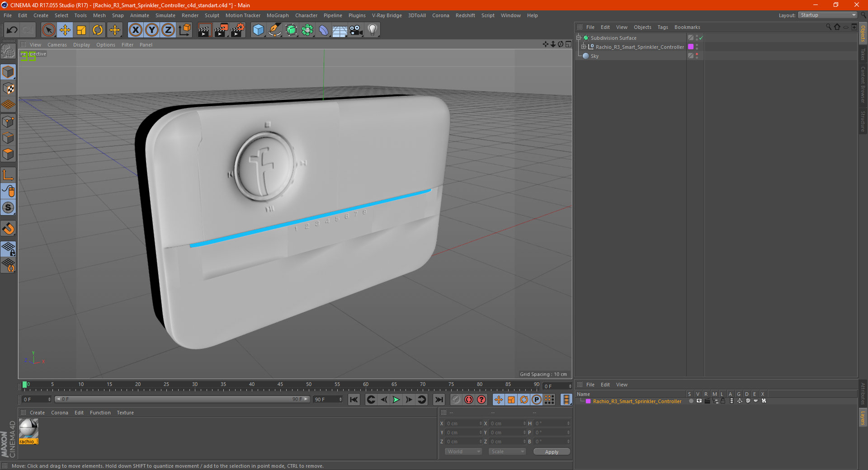The height and width of the screenshot is (470, 868).
Task: Collapse the Subdivision Surface tree item
Action: (x=578, y=38)
